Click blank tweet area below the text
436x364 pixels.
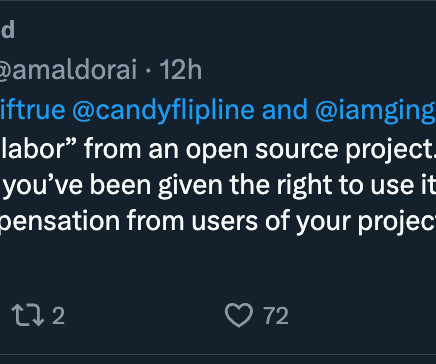218,267
